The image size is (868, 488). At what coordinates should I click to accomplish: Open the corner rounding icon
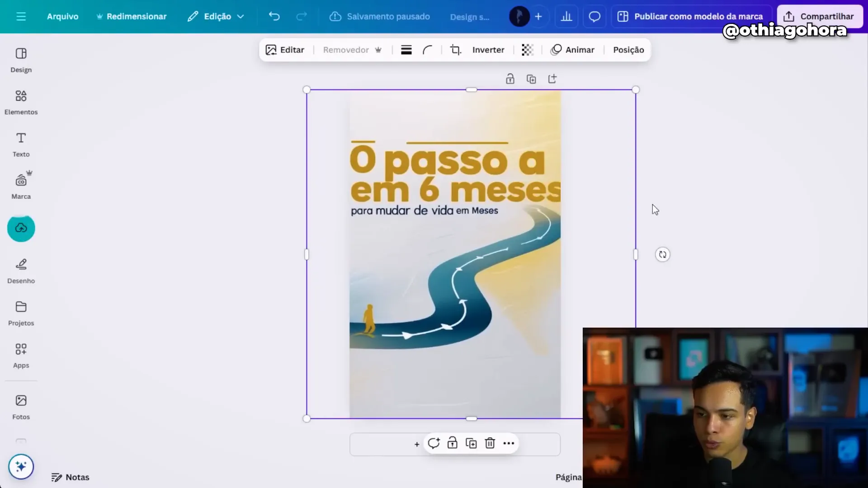(427, 50)
